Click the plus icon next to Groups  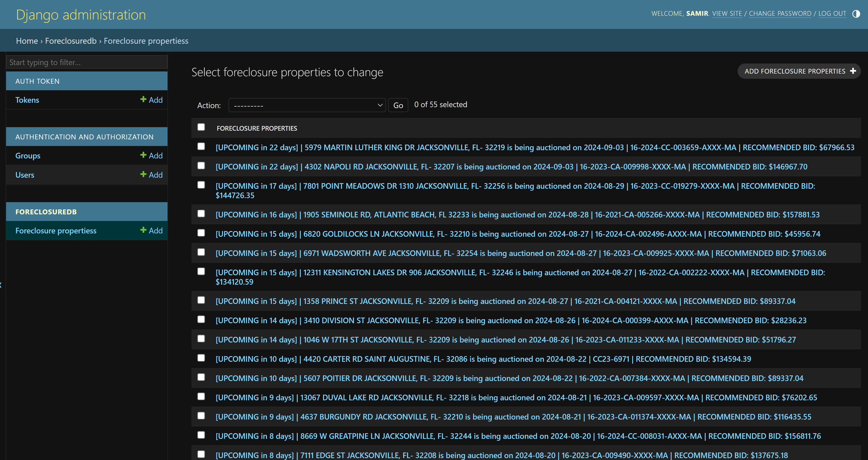[x=143, y=155]
